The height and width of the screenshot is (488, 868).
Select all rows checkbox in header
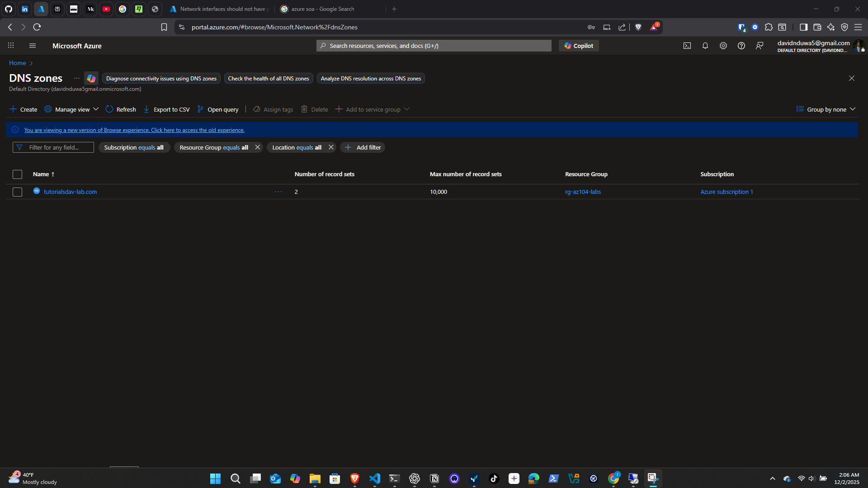tap(17, 174)
